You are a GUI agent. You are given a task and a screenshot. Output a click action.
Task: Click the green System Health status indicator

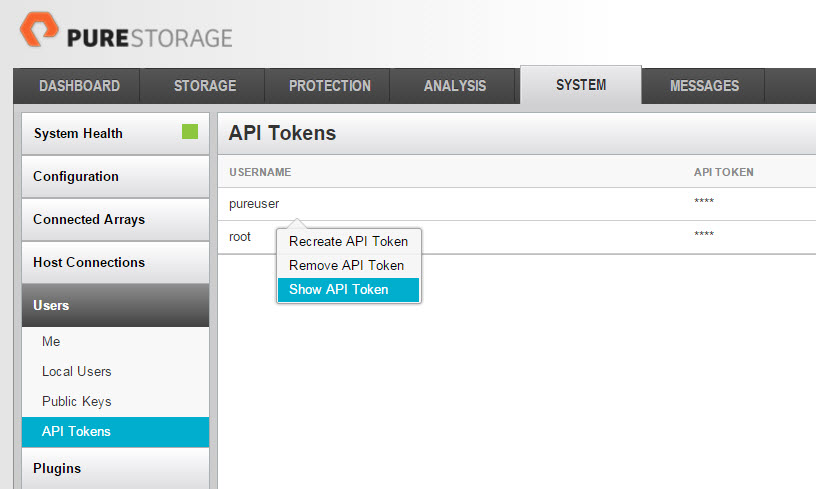[x=190, y=132]
